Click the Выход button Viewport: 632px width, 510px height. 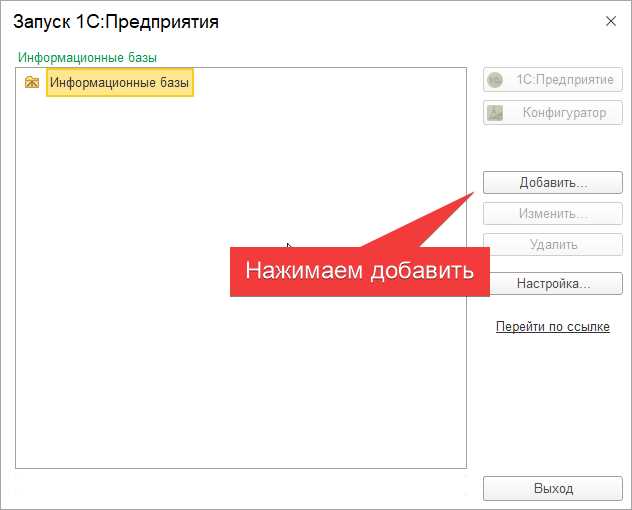pyautogui.click(x=553, y=488)
